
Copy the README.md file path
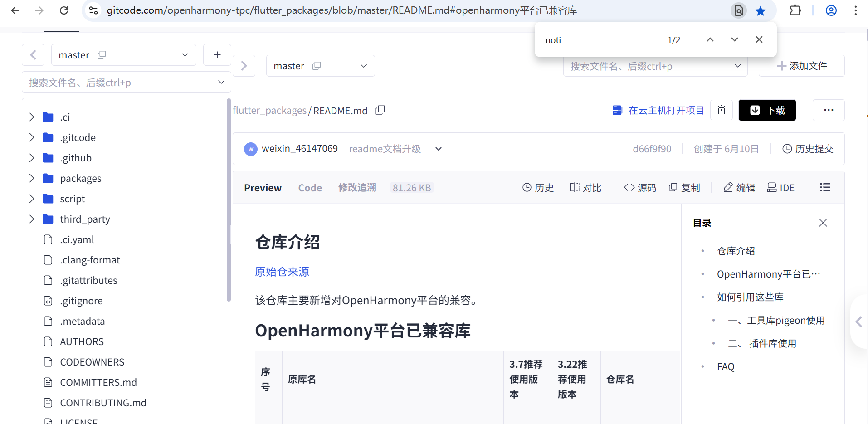pyautogui.click(x=380, y=110)
